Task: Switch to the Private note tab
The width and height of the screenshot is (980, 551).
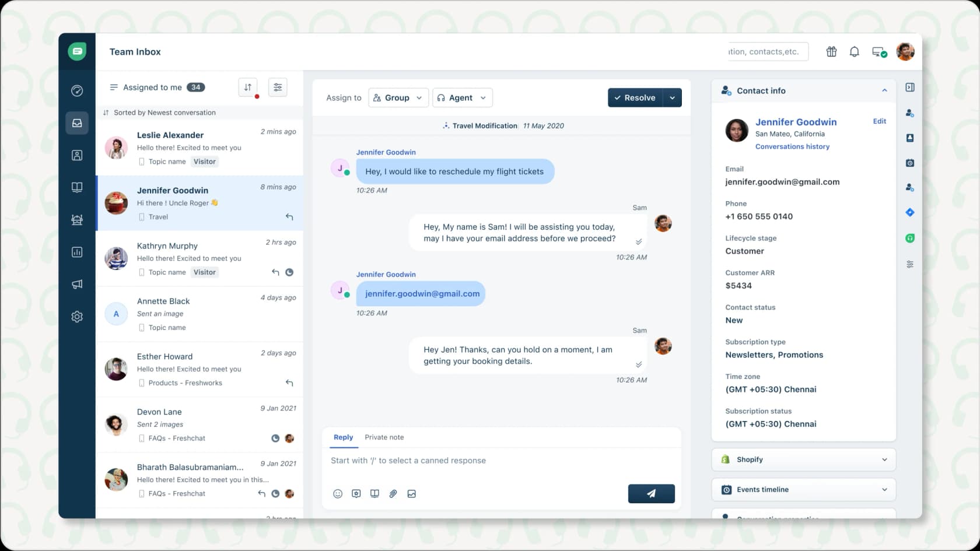Action: pyautogui.click(x=384, y=437)
